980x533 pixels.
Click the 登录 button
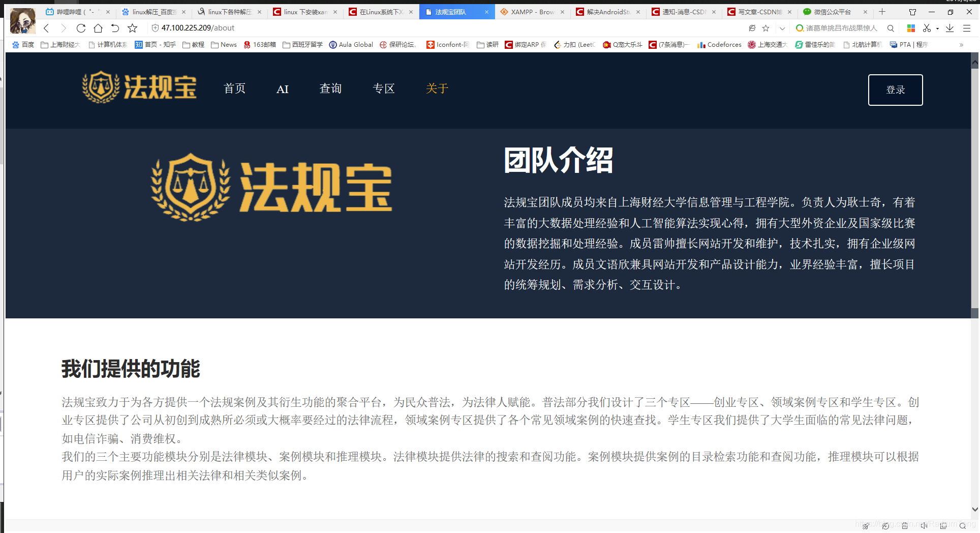(x=896, y=90)
